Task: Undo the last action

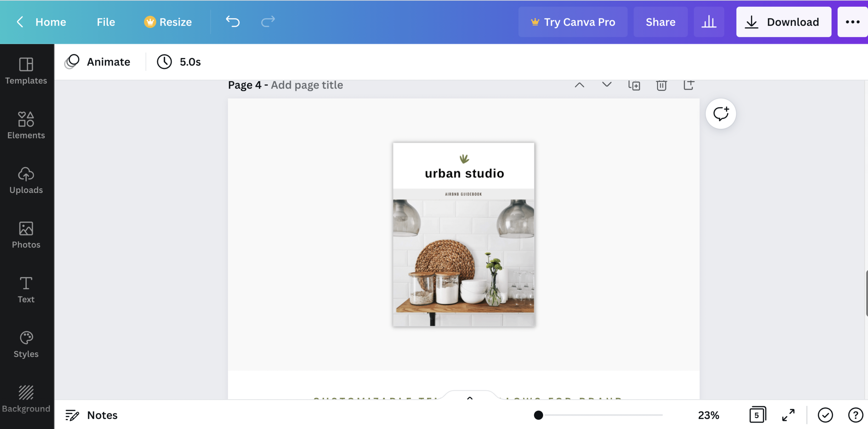Action: point(232,22)
